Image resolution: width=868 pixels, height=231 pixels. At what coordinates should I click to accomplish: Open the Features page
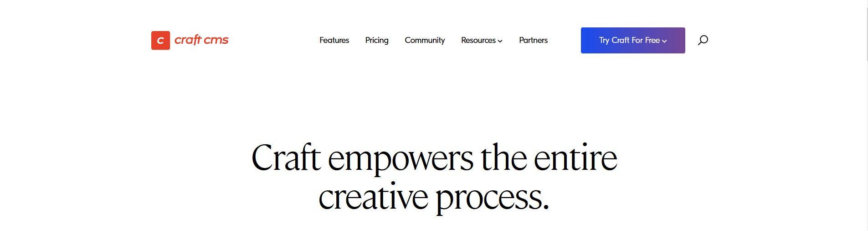(x=334, y=40)
